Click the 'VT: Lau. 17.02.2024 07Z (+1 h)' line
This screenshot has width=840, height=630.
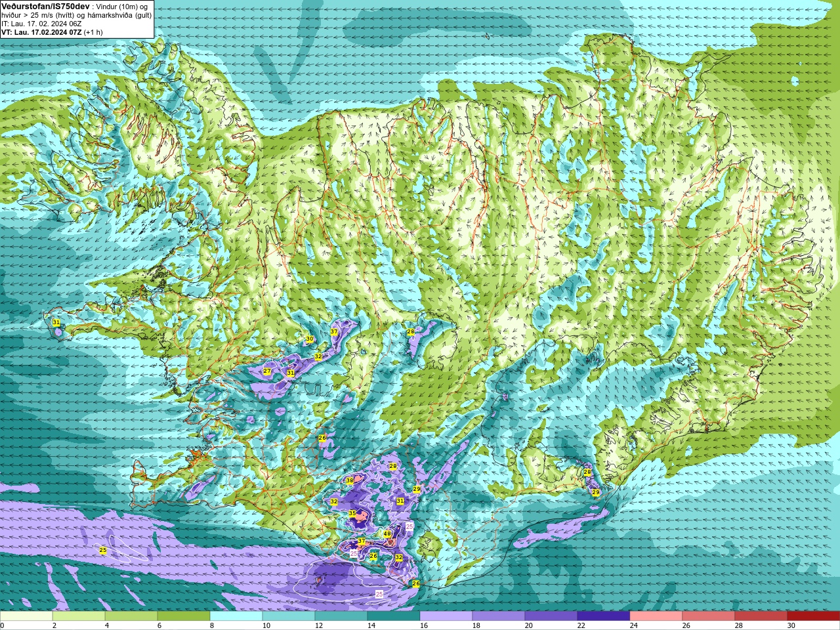click(x=52, y=32)
